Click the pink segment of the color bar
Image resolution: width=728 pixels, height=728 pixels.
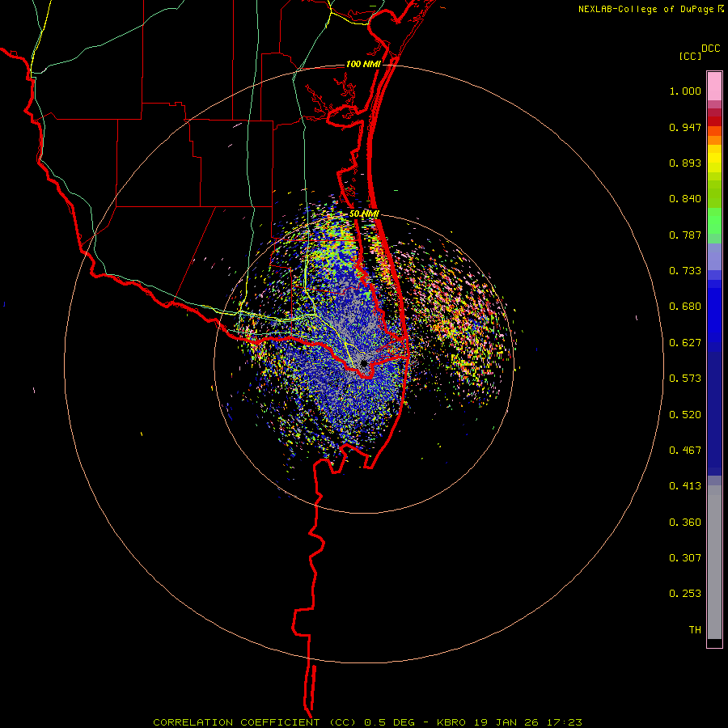[x=714, y=87]
